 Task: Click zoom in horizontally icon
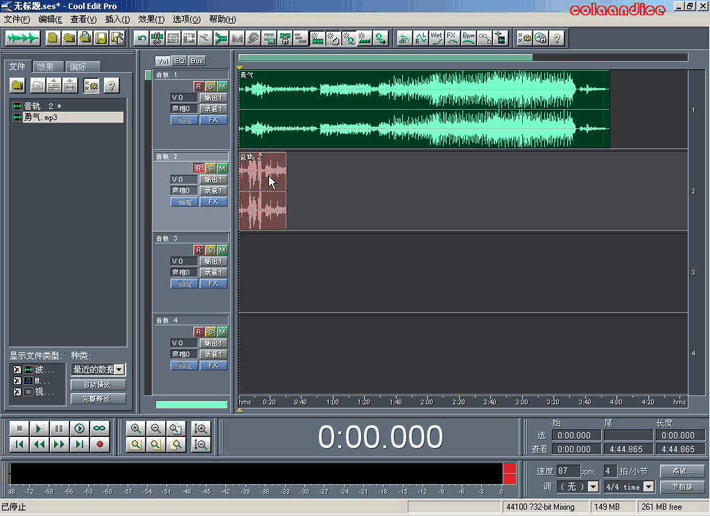[x=137, y=428]
